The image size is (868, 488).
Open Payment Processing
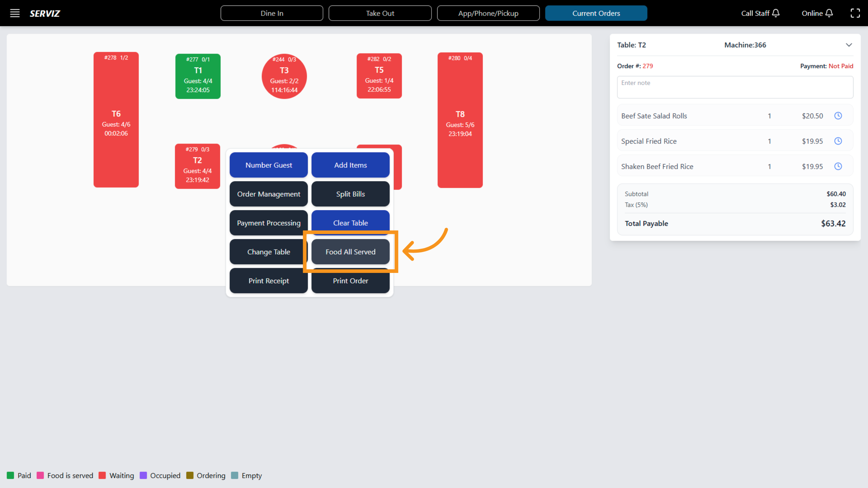tap(268, 223)
